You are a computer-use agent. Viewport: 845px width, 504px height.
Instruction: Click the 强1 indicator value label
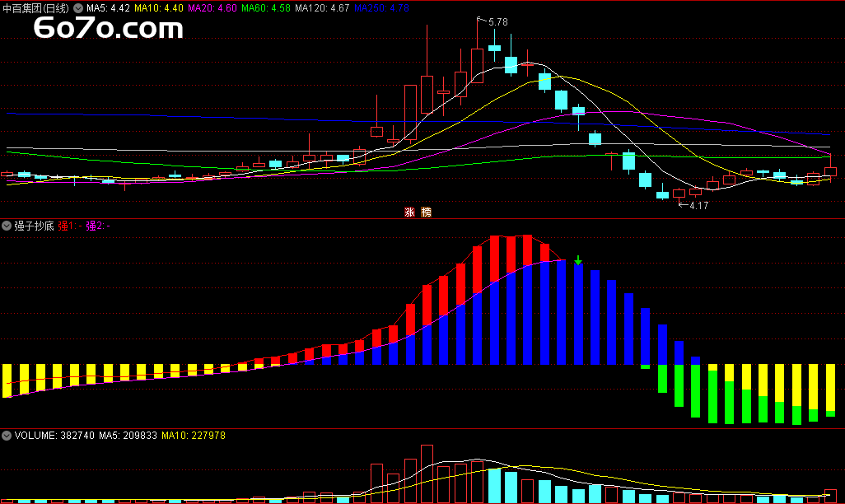pos(69,226)
